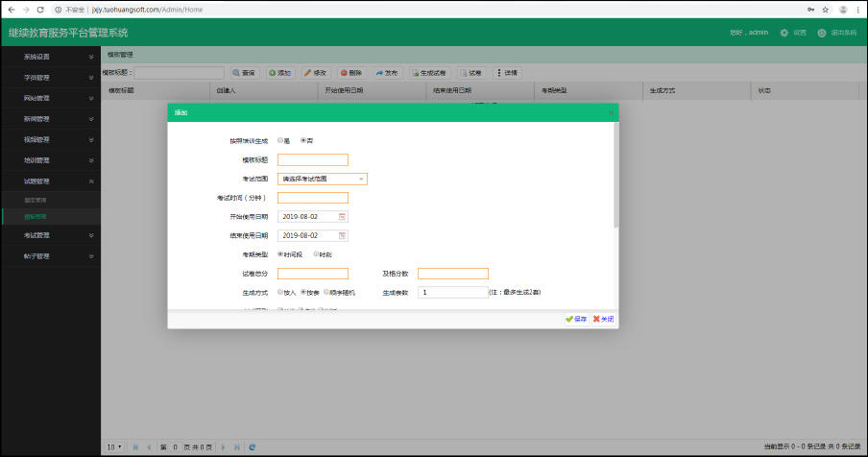The image size is (868, 457).
Task: Click the 退出系统 logout icon
Action: click(x=822, y=33)
